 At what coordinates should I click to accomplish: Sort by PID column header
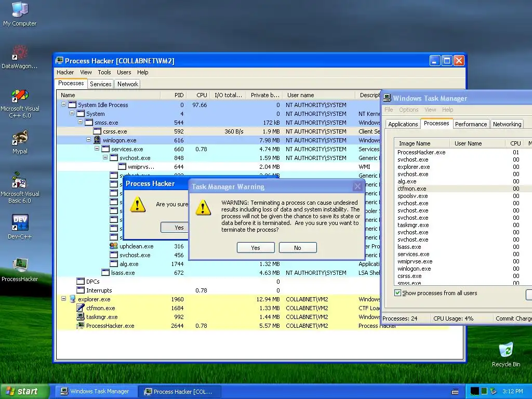click(x=173, y=95)
